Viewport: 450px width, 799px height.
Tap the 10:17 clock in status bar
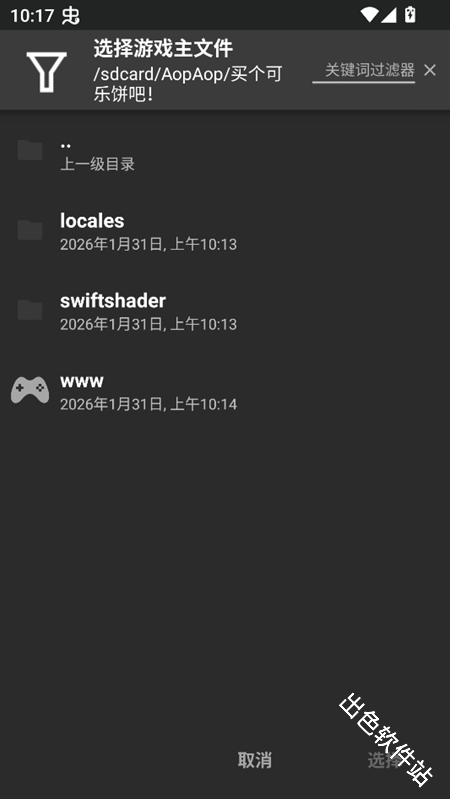coord(32,16)
